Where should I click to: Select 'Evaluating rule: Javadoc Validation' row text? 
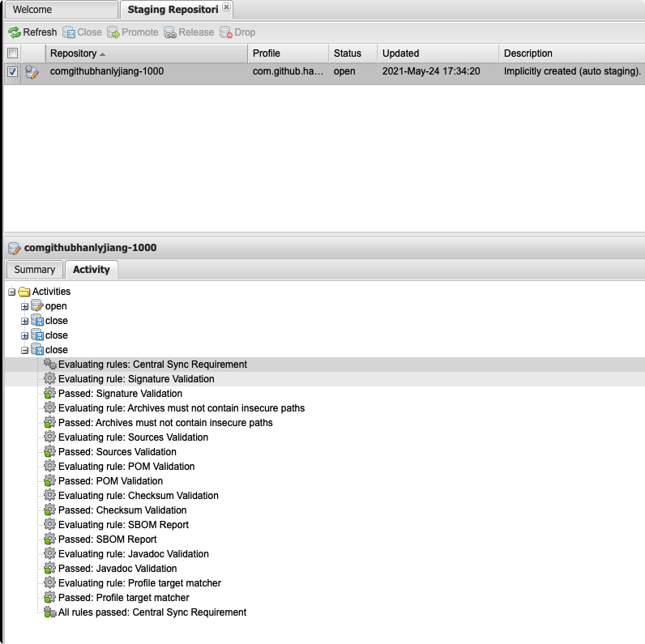click(x=133, y=554)
